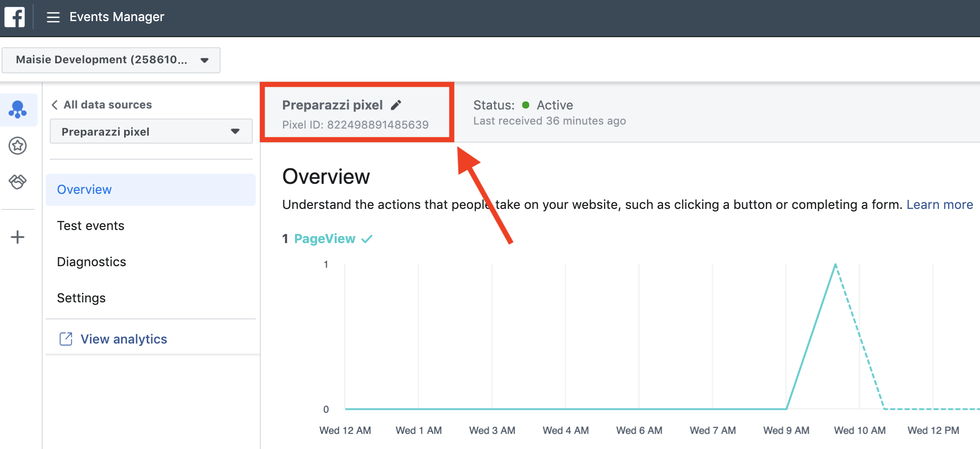The width and height of the screenshot is (980, 449).
Task: Open the Learn more link
Action: [940, 205]
